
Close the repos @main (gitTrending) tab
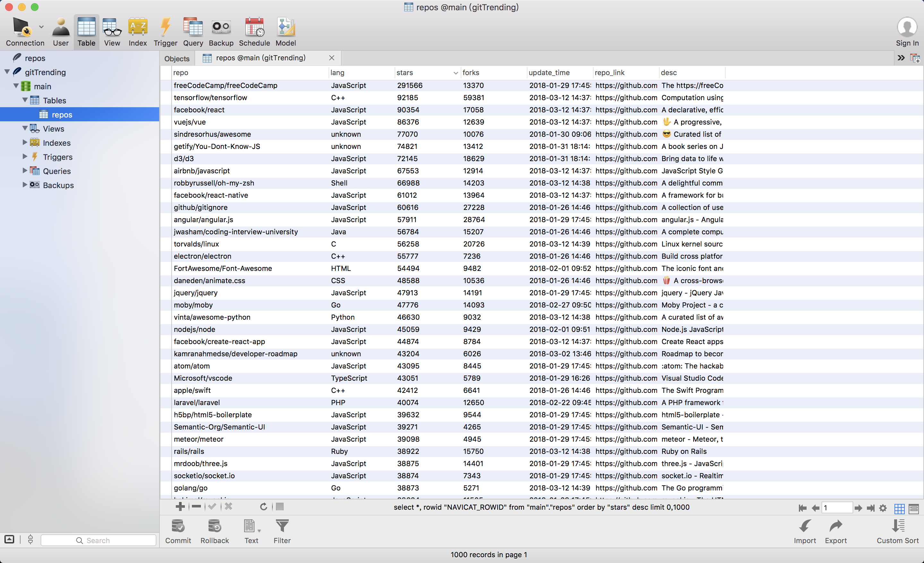click(331, 58)
